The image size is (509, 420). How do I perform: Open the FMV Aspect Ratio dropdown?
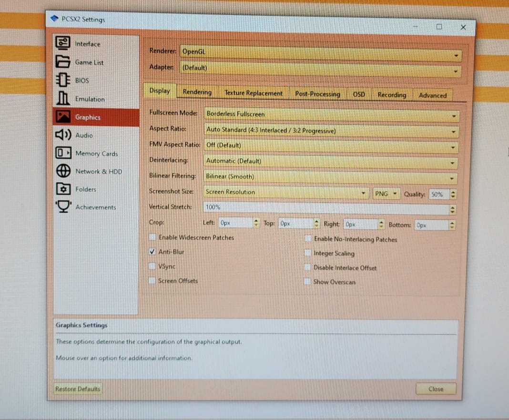coord(331,146)
